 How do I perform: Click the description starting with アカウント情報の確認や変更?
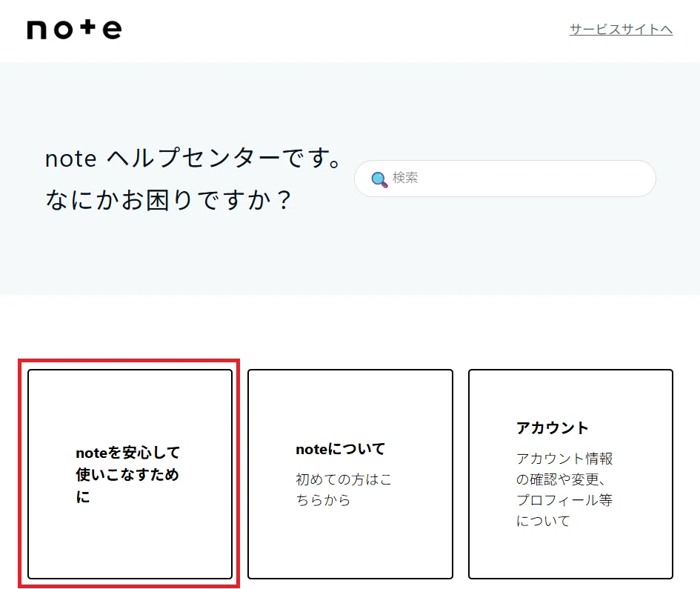[564, 490]
